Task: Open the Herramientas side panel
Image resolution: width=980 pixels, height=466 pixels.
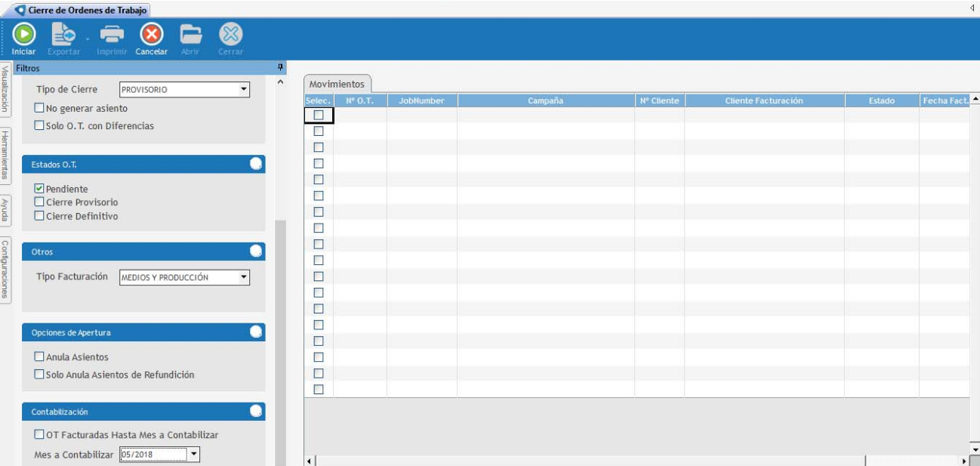Action: point(5,156)
